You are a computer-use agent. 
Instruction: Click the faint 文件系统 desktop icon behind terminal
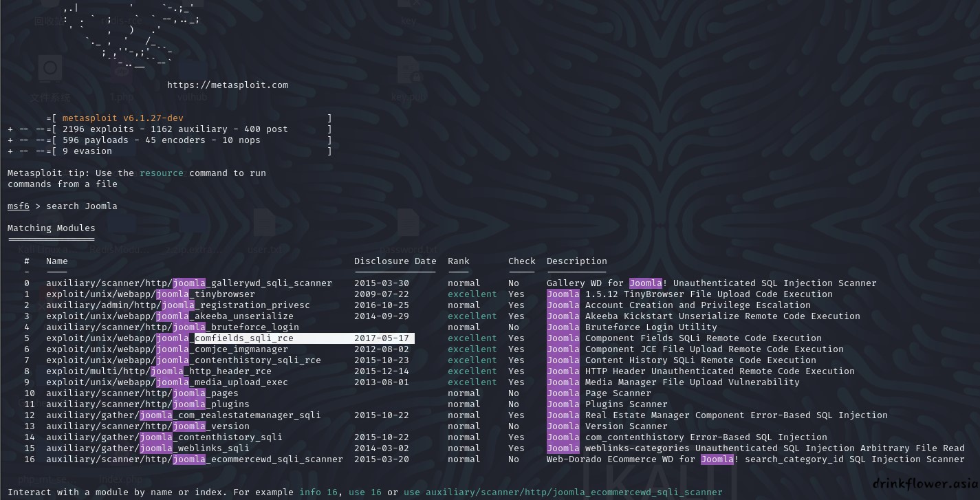(50, 79)
